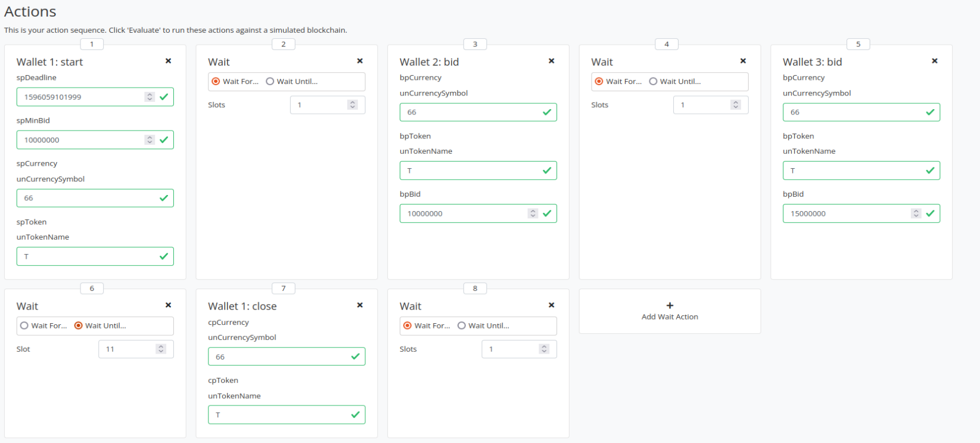Remove the Wait action numbered 8
Image resolution: width=980 pixels, height=443 pixels.
coord(552,305)
